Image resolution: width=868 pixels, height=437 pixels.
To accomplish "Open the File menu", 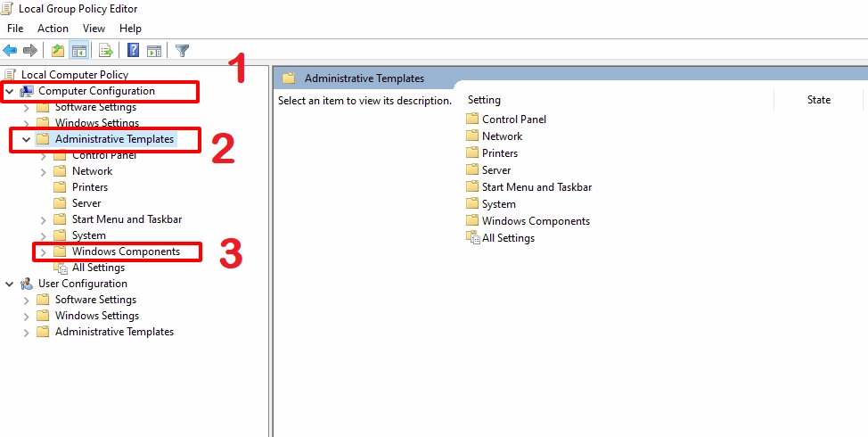I will click(15, 29).
